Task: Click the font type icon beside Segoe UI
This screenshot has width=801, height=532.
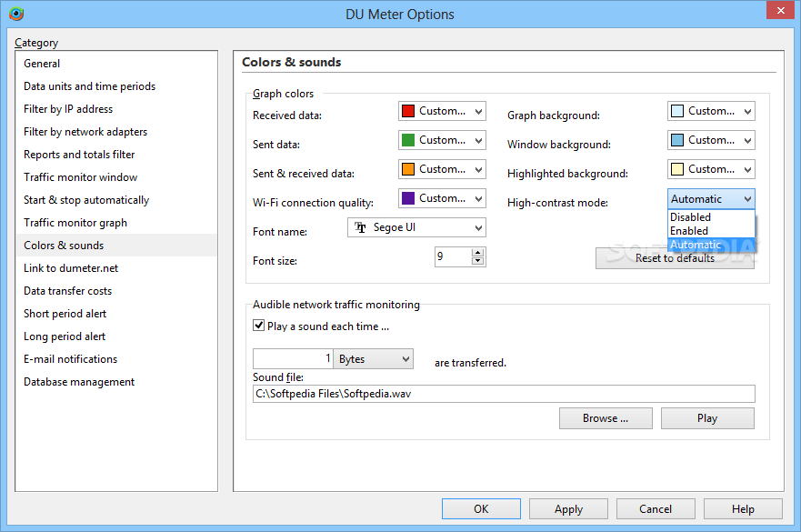Action: coord(361,227)
